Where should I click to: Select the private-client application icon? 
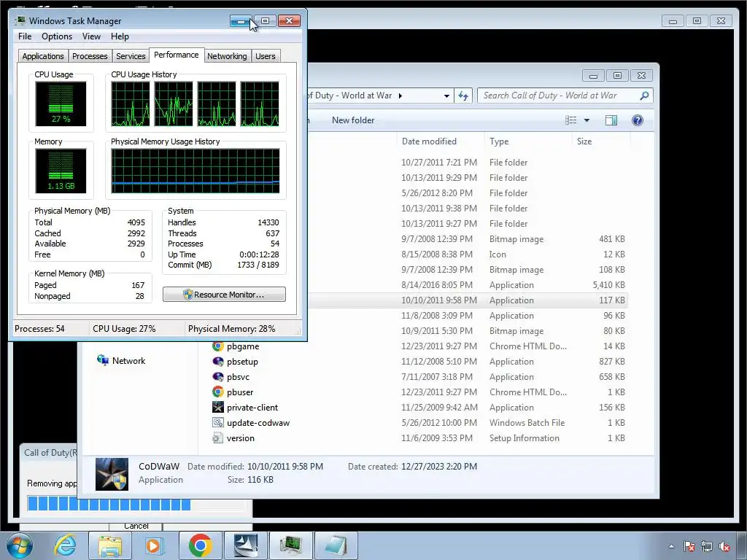coord(217,407)
